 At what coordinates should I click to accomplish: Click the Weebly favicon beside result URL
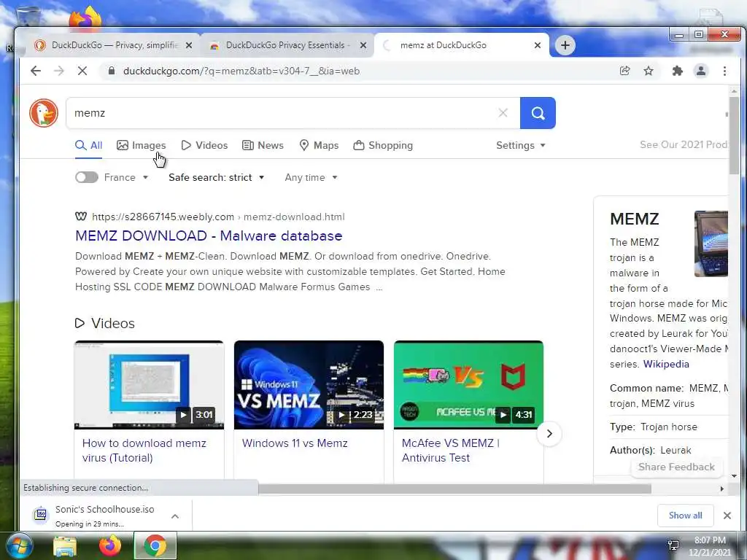pyautogui.click(x=81, y=217)
